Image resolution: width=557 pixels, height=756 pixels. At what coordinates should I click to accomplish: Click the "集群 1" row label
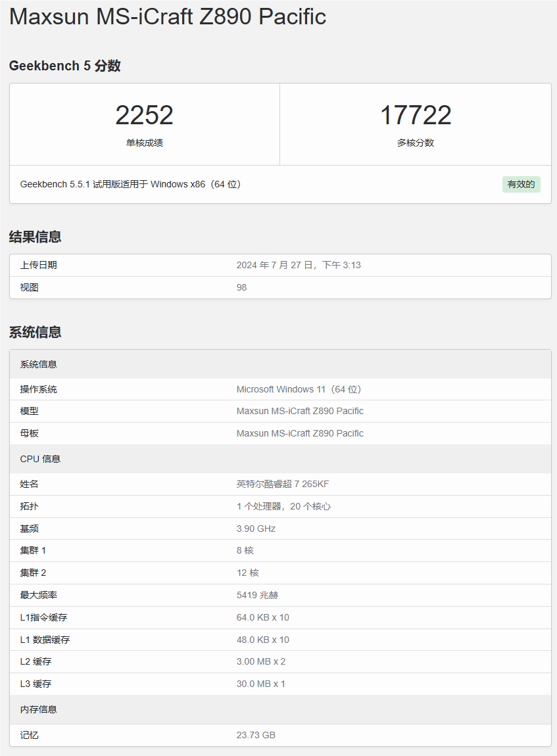click(x=33, y=551)
